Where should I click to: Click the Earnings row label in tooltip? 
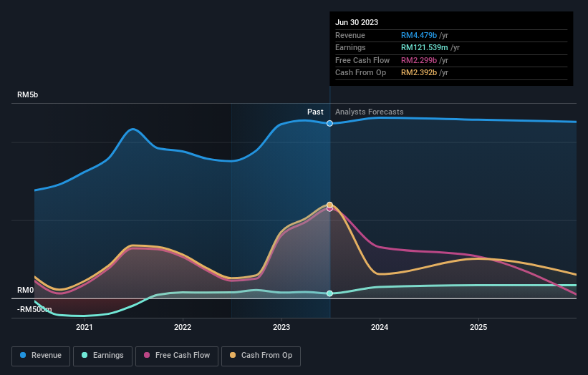(350, 47)
